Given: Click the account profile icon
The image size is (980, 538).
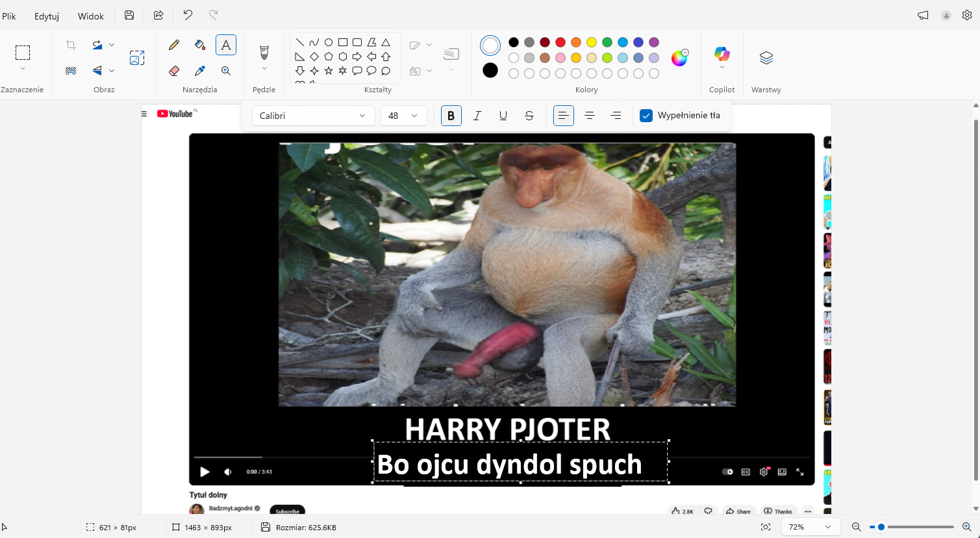Looking at the screenshot, I should point(947,15).
